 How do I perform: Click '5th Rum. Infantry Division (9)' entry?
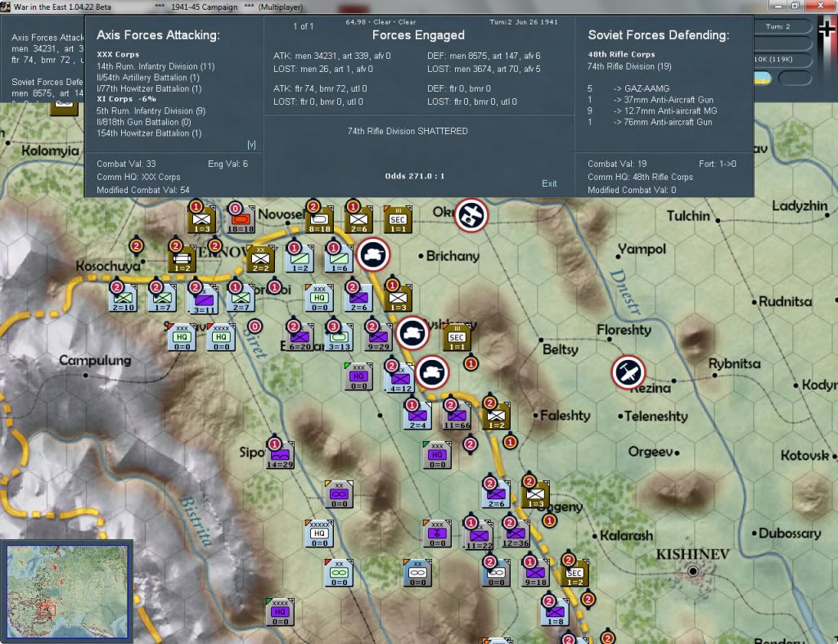(151, 110)
